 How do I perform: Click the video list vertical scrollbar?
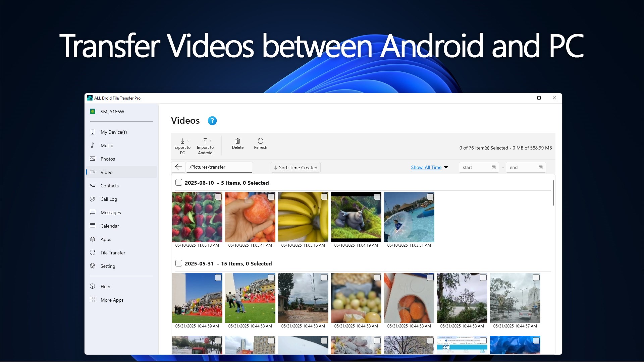[x=553, y=193]
